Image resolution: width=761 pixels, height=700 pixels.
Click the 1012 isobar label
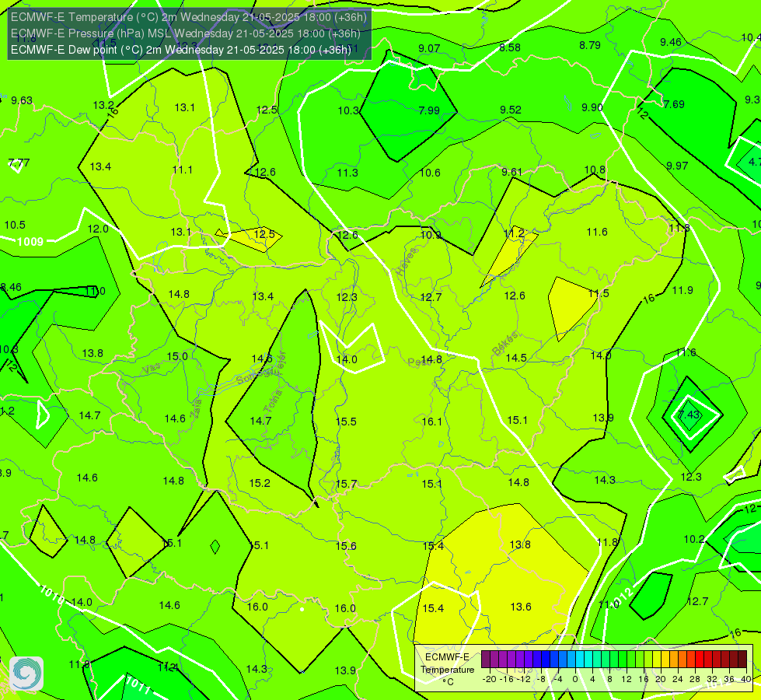621,598
